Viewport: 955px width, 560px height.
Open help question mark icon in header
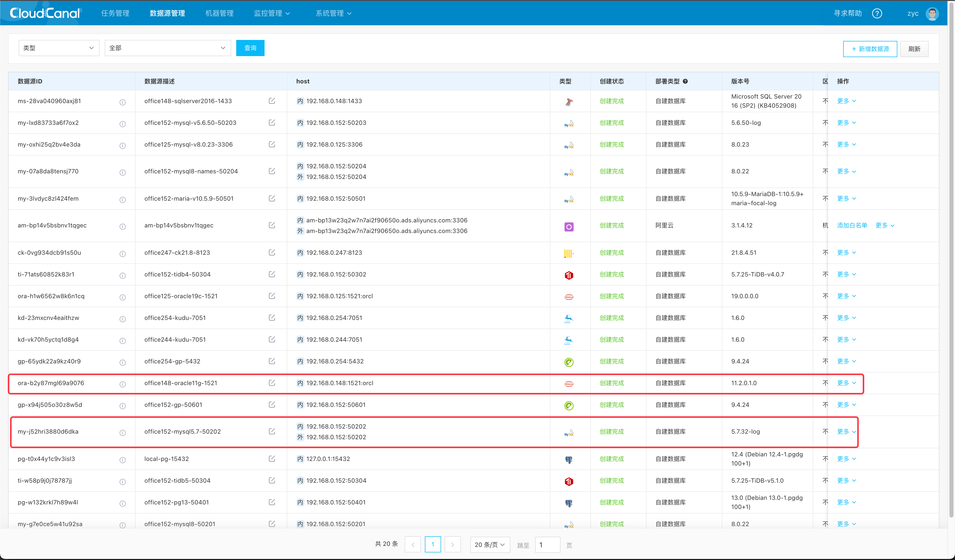[x=877, y=13]
